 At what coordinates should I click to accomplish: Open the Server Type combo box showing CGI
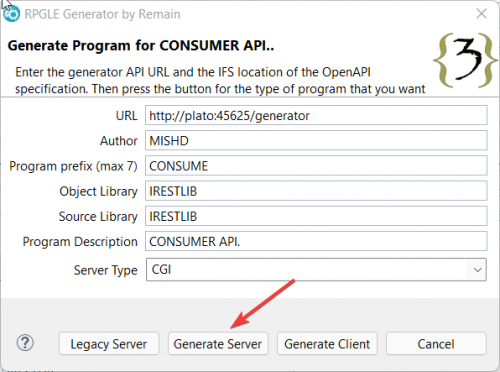[x=316, y=269]
